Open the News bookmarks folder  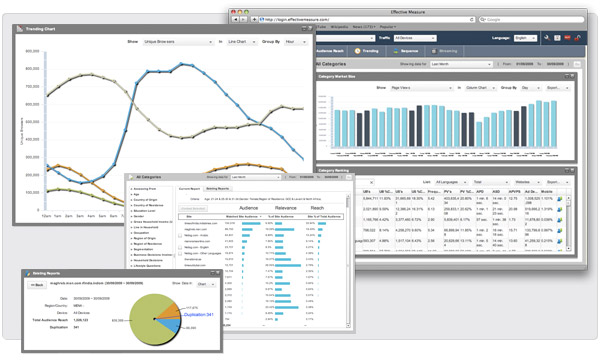pyautogui.click(x=364, y=27)
